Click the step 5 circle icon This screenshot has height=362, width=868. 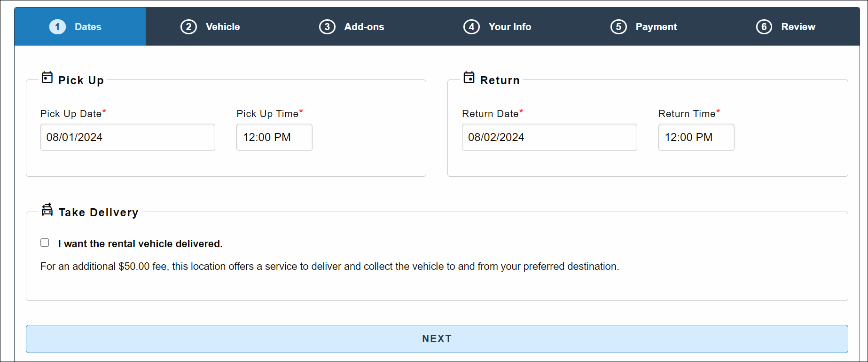[x=618, y=27]
